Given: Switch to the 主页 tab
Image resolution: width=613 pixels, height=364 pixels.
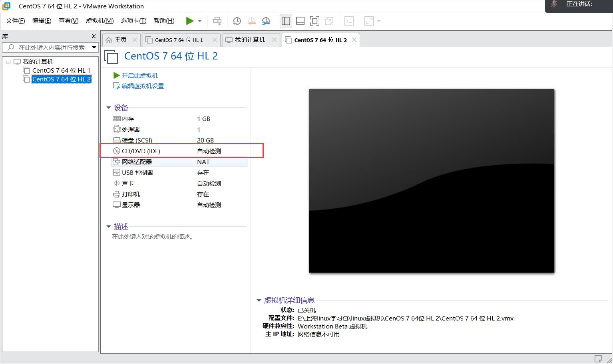Looking at the screenshot, I should click(121, 40).
